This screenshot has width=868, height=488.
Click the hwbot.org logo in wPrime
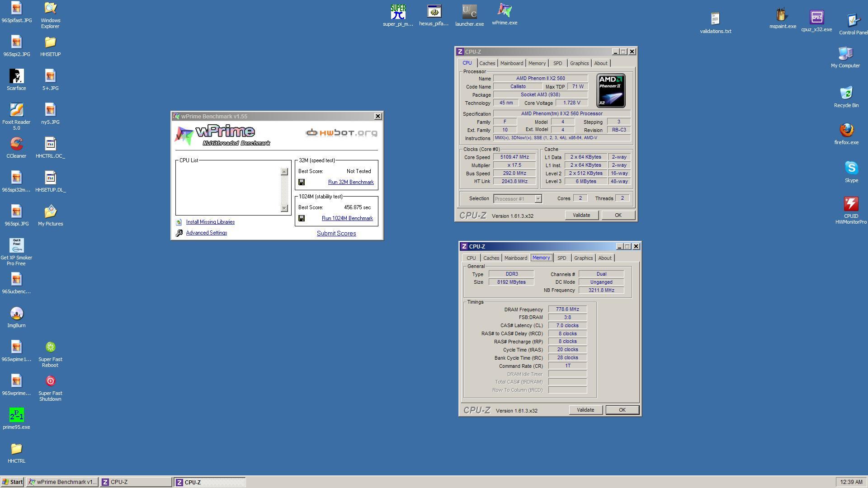[x=341, y=132]
